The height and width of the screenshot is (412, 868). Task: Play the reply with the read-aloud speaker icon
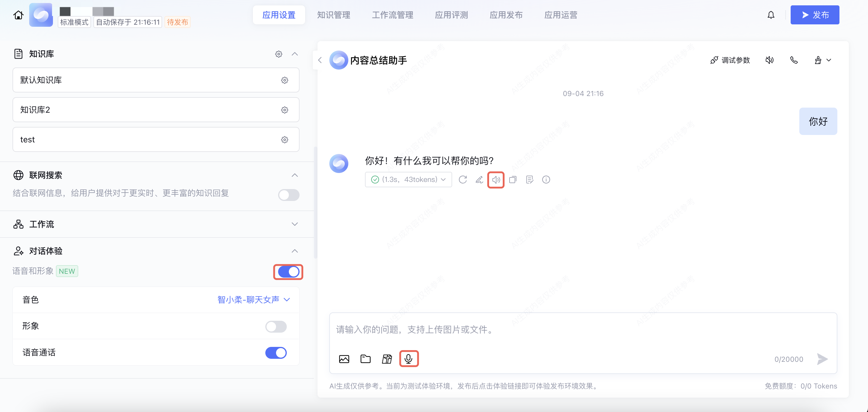496,180
